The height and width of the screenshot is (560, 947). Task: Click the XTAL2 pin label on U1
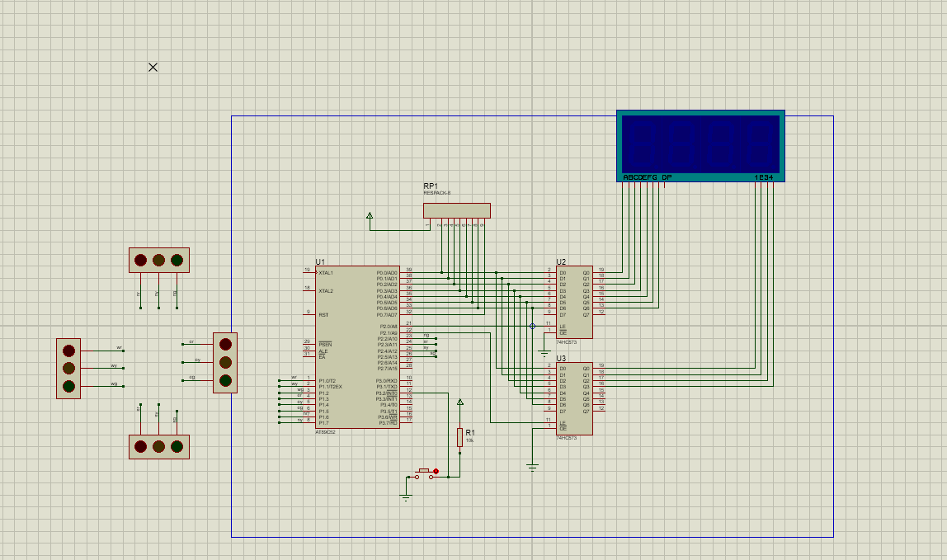pyautogui.click(x=326, y=291)
